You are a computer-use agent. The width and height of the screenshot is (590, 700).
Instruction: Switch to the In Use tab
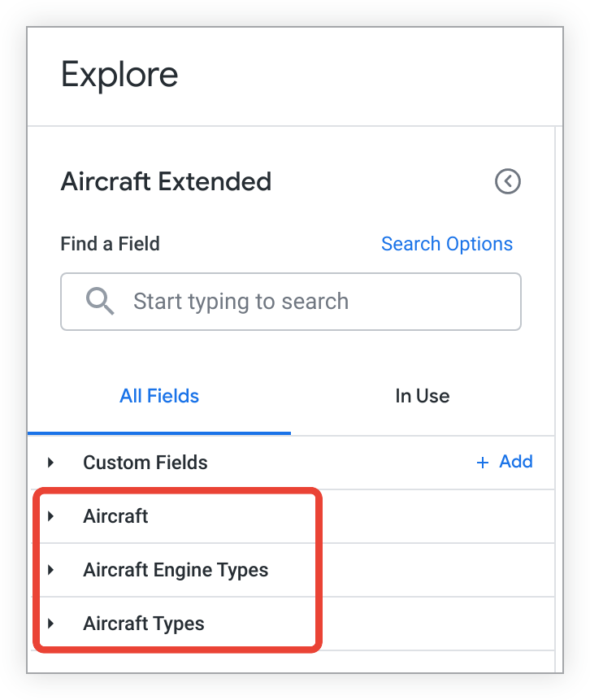tap(422, 397)
